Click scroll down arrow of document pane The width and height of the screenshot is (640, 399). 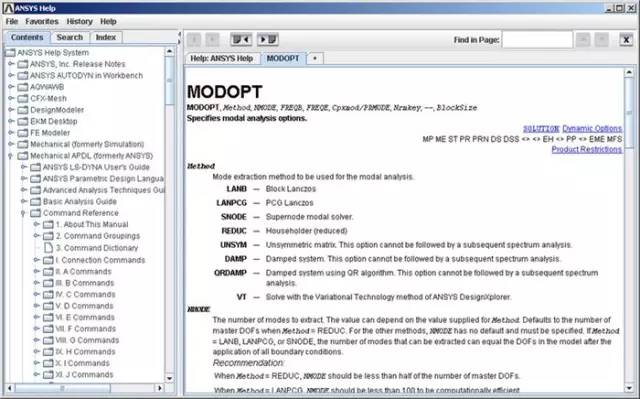629,388
